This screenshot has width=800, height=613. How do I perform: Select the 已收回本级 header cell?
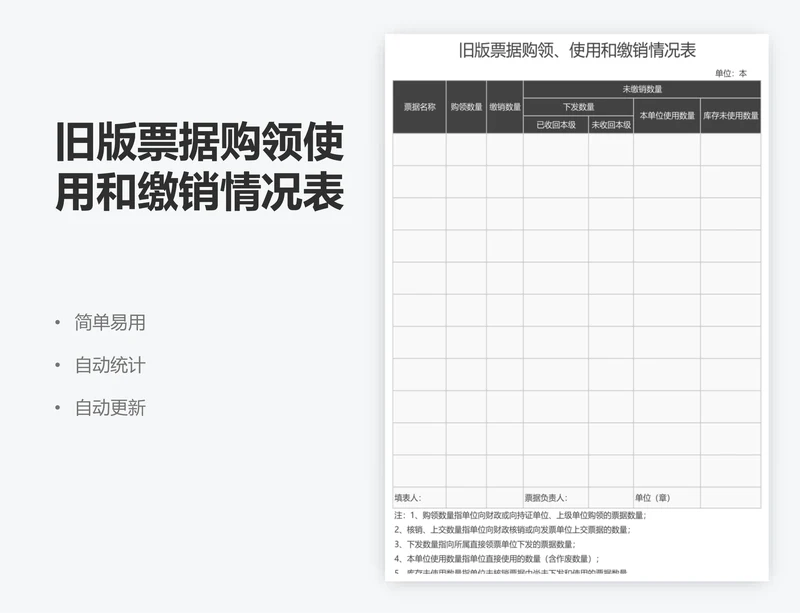(556, 125)
